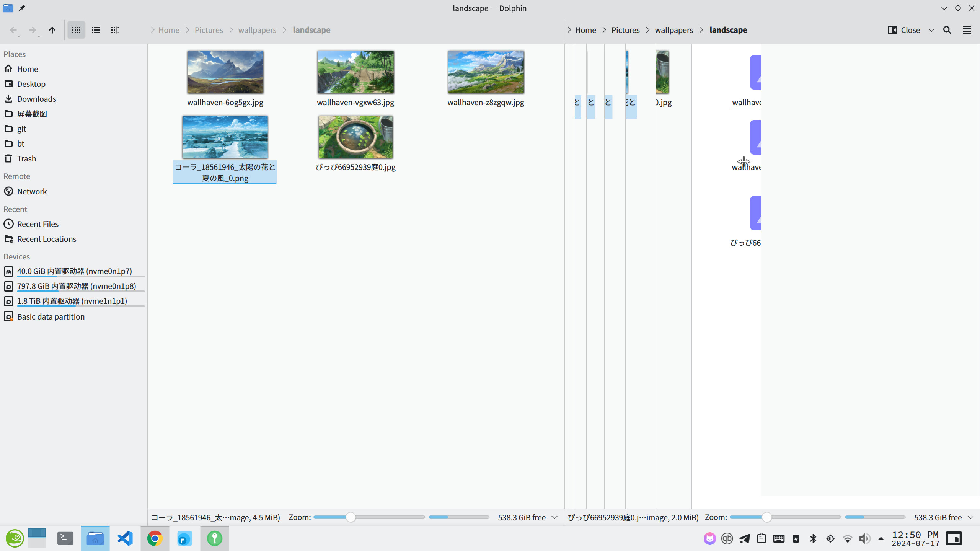Switch to icons view mode
This screenshot has height=551, width=980.
[76, 30]
